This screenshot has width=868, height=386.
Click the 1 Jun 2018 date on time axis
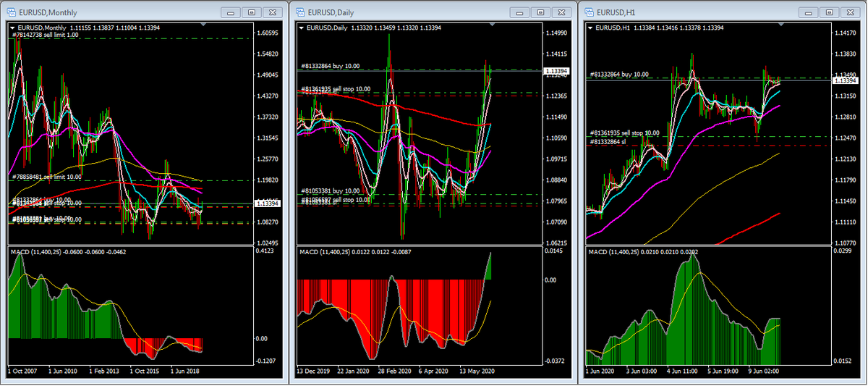(x=184, y=370)
